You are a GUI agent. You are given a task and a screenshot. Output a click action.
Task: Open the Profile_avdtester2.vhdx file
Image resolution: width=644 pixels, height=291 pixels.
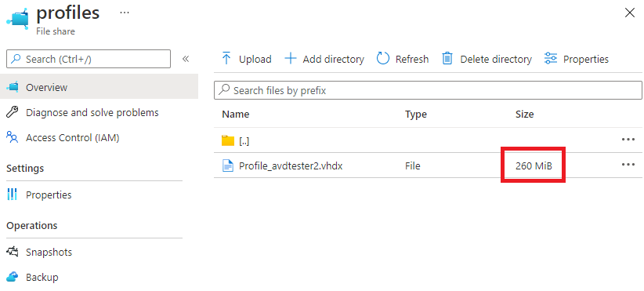(291, 166)
